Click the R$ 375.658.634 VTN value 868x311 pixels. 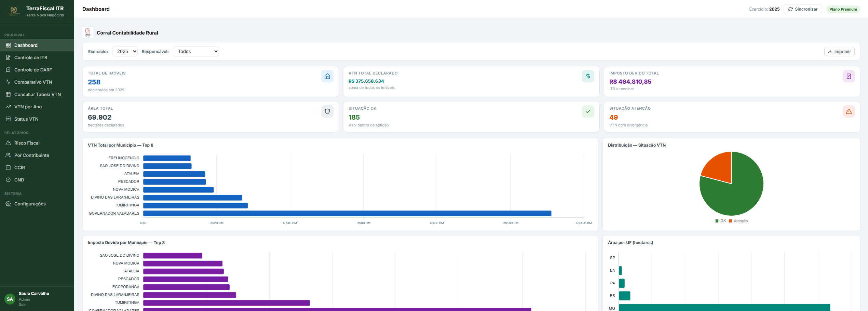pos(366,81)
